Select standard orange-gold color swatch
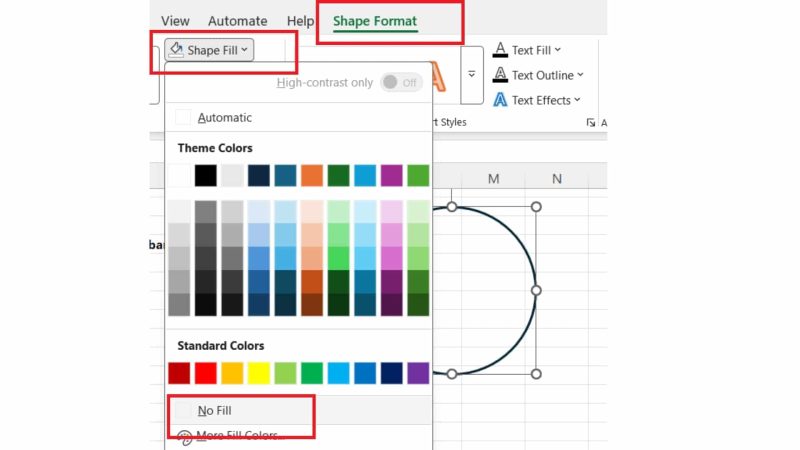The width and height of the screenshot is (800, 450). tap(232, 373)
